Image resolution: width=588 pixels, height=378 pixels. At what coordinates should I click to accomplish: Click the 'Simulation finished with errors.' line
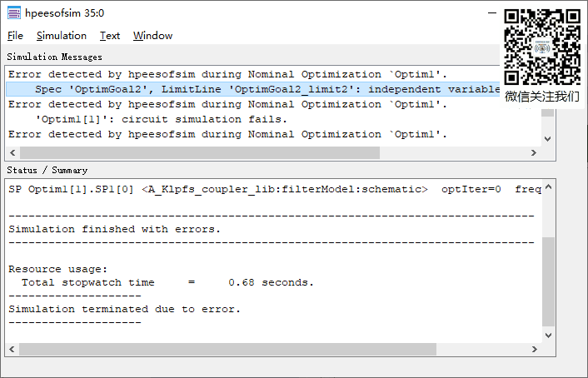tap(115, 229)
